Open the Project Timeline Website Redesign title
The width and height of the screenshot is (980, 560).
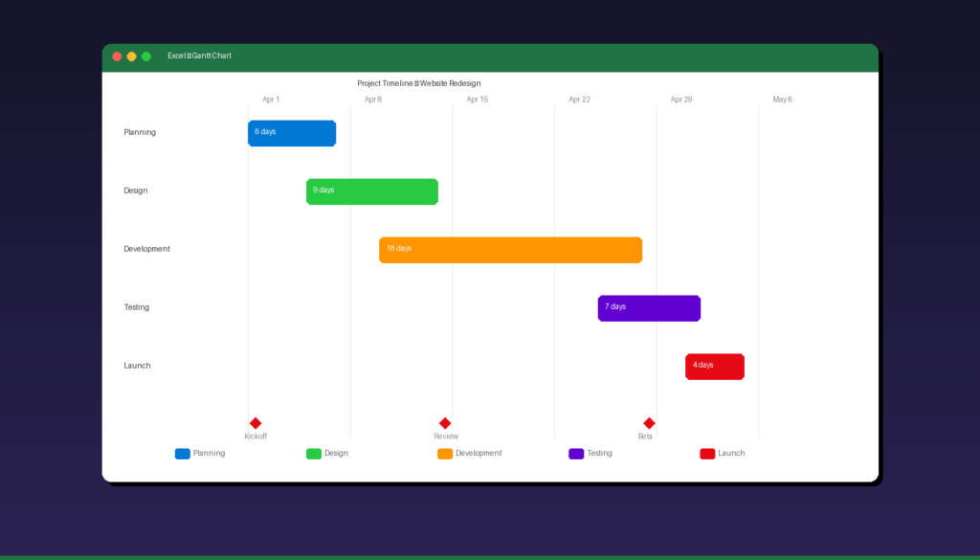tap(419, 82)
